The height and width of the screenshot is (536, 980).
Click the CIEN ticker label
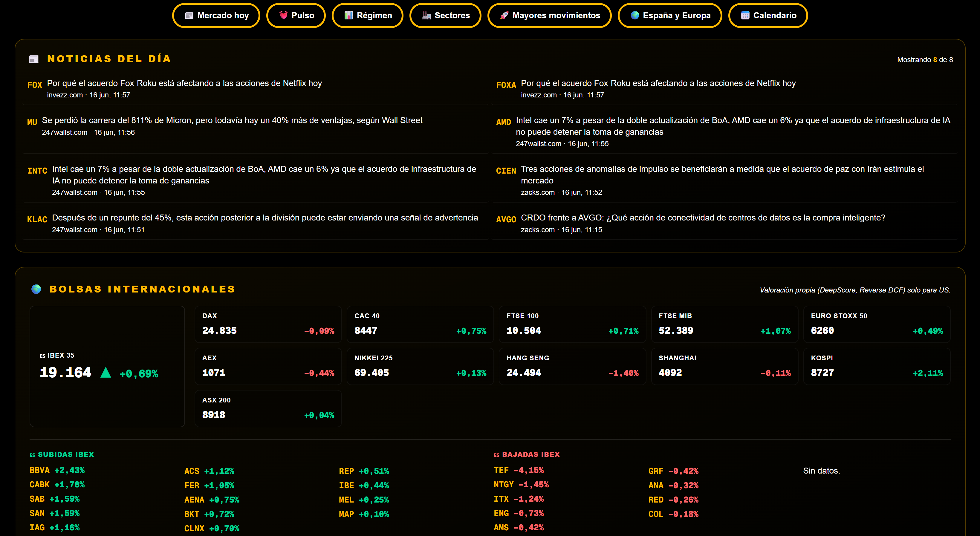(506, 171)
